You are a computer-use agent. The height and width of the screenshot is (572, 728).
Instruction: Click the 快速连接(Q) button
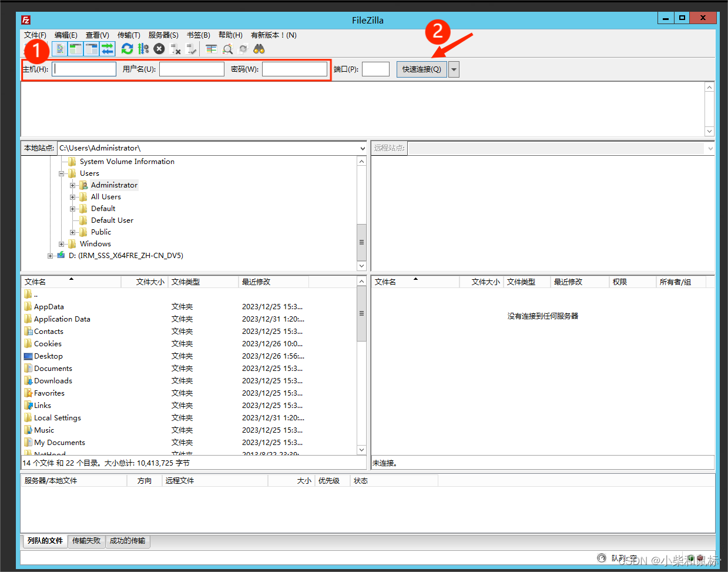tap(422, 69)
